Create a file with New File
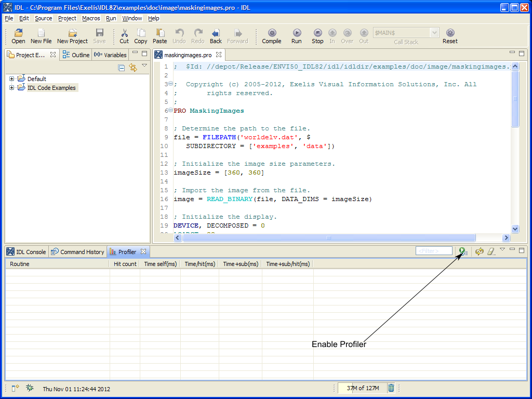This screenshot has width=532, height=399. (x=41, y=36)
